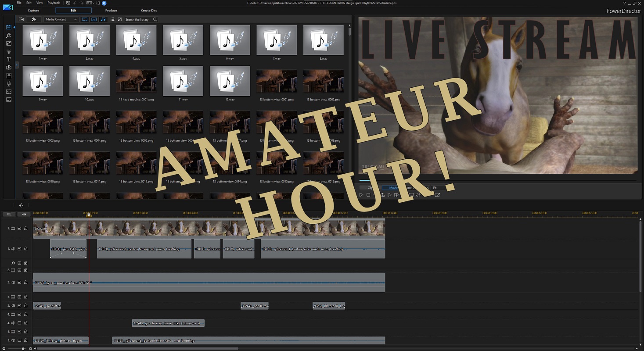
Task: Undock the preview window icon
Action: tap(437, 195)
